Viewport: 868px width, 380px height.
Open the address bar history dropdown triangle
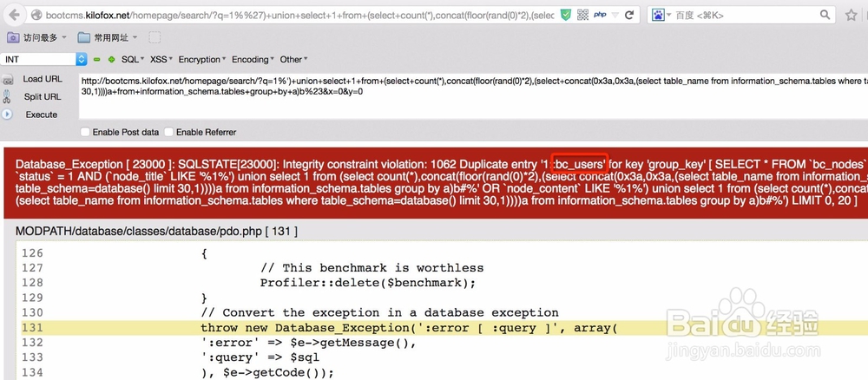(x=615, y=16)
